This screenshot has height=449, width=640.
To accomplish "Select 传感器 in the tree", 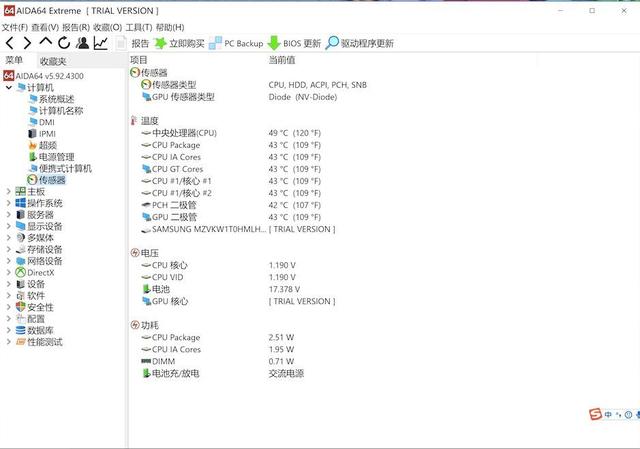I will click(47, 180).
